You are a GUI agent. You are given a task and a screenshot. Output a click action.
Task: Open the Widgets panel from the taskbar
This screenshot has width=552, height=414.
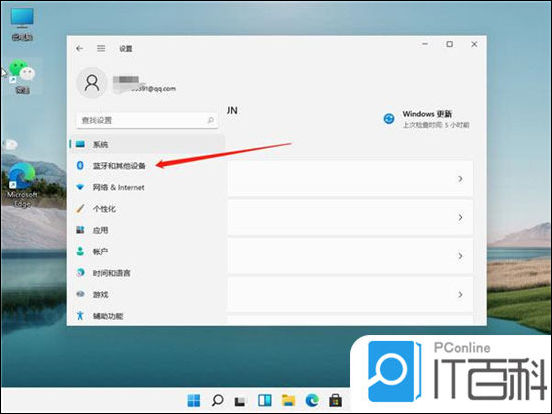[x=264, y=400]
